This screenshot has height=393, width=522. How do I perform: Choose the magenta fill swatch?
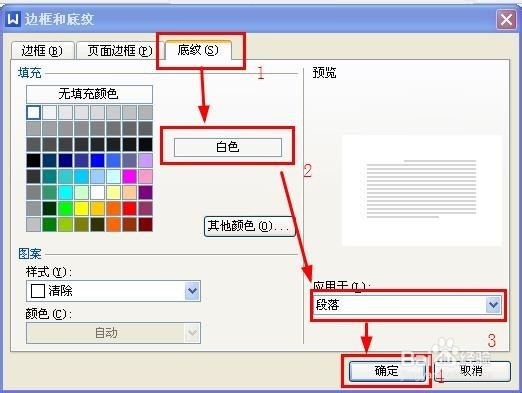click(x=129, y=177)
